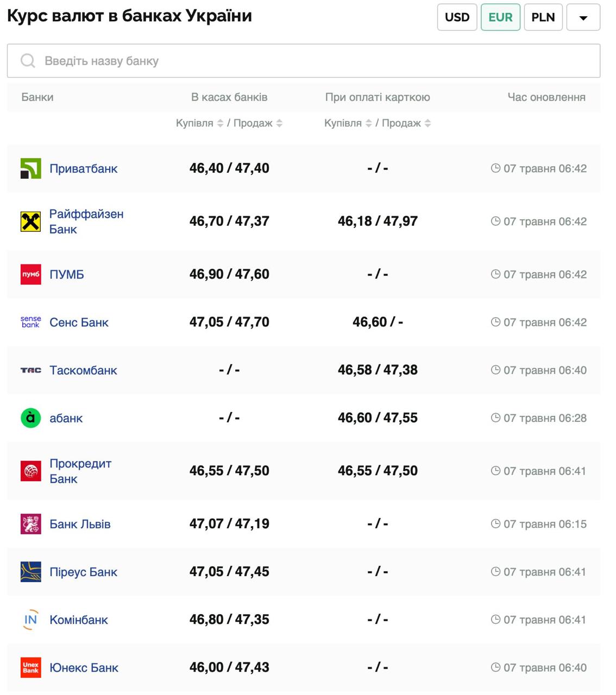The image size is (616, 695).
Task: Click the Прокредит Банк red logo
Action: click(x=30, y=471)
